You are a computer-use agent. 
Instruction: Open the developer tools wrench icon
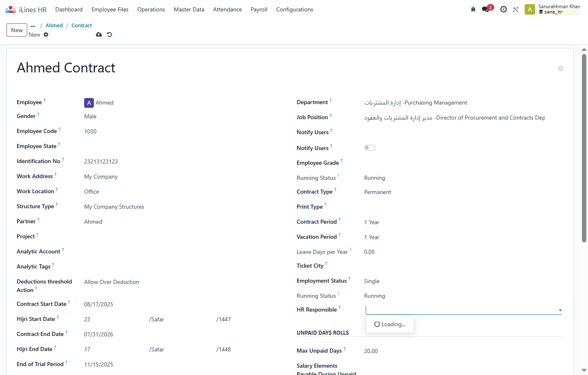pos(516,9)
